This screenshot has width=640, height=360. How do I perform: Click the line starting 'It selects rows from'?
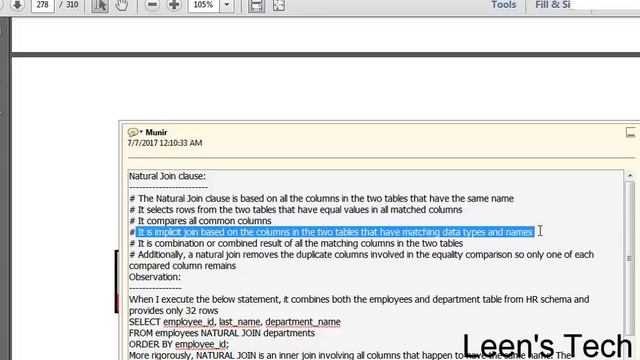(x=296, y=210)
